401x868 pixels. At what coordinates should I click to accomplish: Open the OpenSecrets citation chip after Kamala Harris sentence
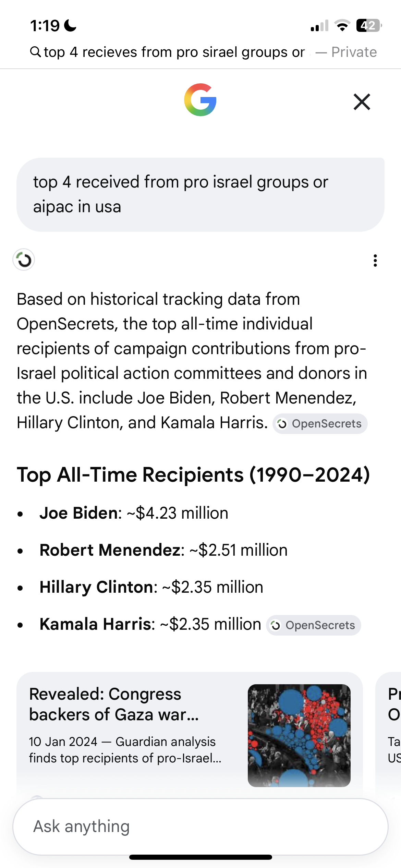(x=320, y=424)
